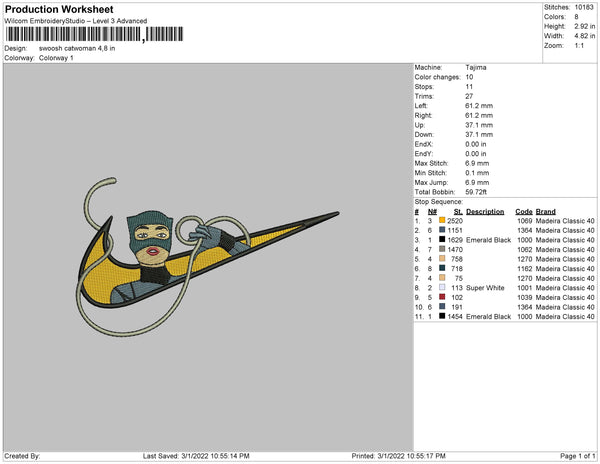Click the Width value '4.82 in'
The width and height of the screenshot is (600, 464).
point(584,36)
